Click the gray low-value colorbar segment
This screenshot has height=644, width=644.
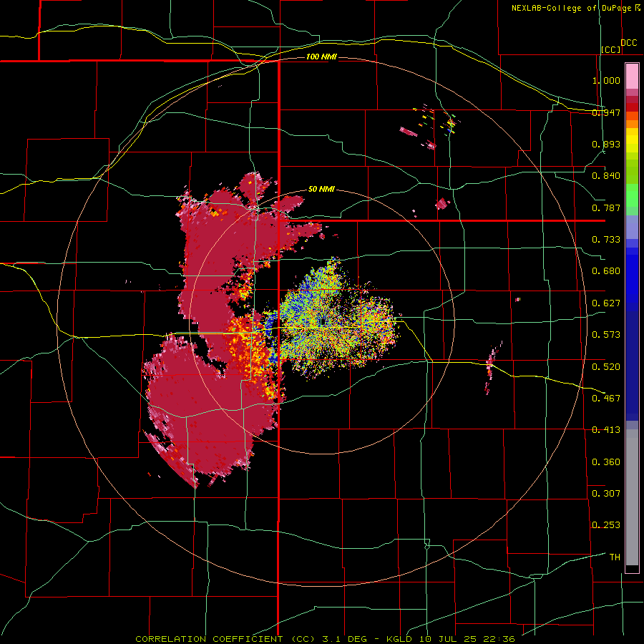pyautogui.click(x=632, y=497)
